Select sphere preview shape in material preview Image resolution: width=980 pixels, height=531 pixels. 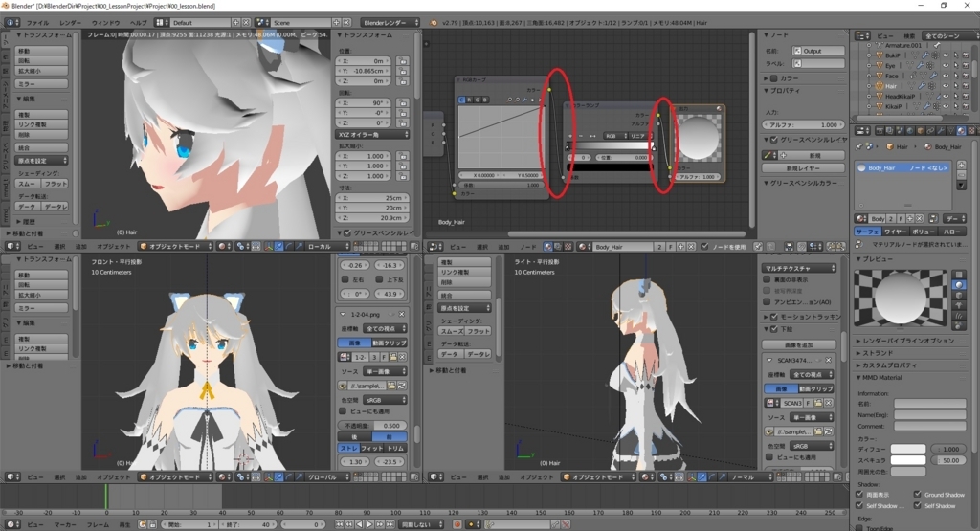(x=959, y=284)
